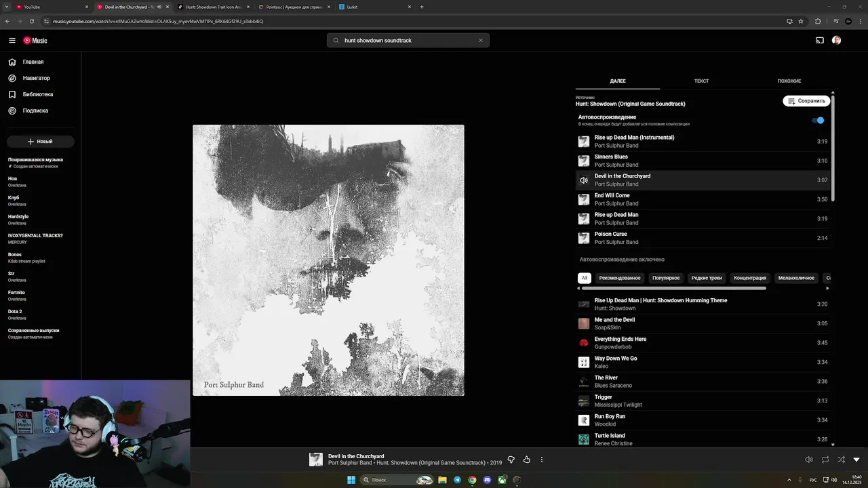This screenshot has width=868, height=488.
Task: Play End Will Come from queue
Action: pyautogui.click(x=703, y=199)
